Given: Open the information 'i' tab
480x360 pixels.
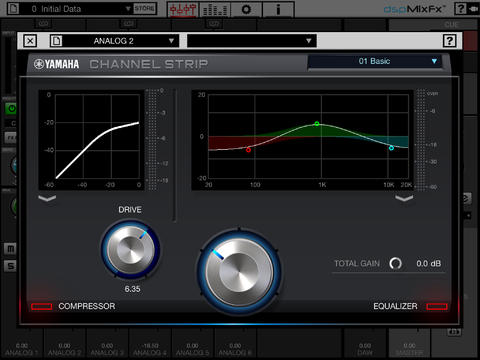Looking at the screenshot, I should 278,9.
